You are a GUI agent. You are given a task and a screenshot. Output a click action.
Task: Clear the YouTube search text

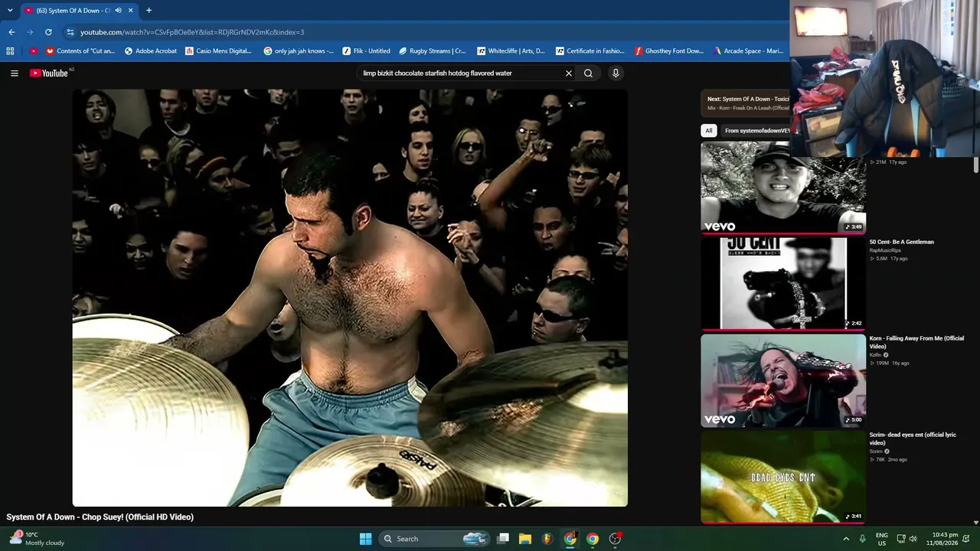[x=569, y=73]
